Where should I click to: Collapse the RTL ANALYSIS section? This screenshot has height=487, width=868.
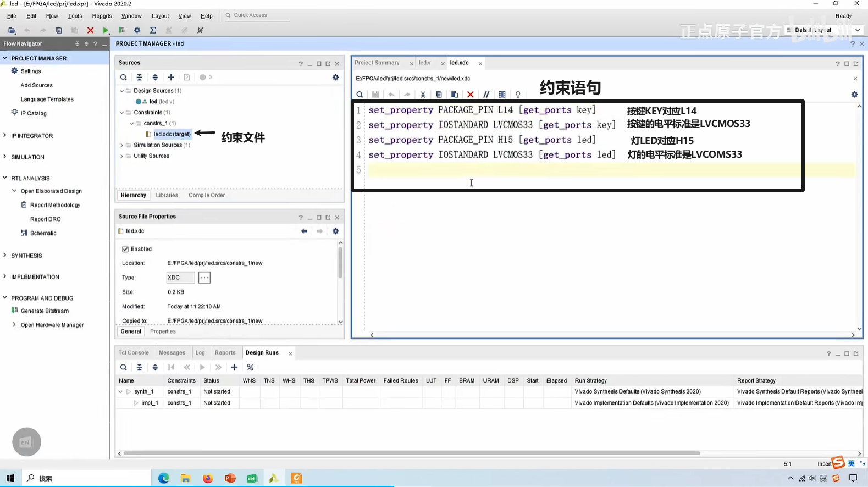click(5, 178)
